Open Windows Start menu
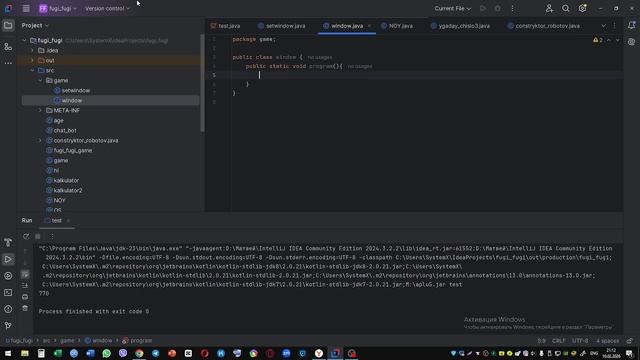This screenshot has width=640, height=360. 8,353
